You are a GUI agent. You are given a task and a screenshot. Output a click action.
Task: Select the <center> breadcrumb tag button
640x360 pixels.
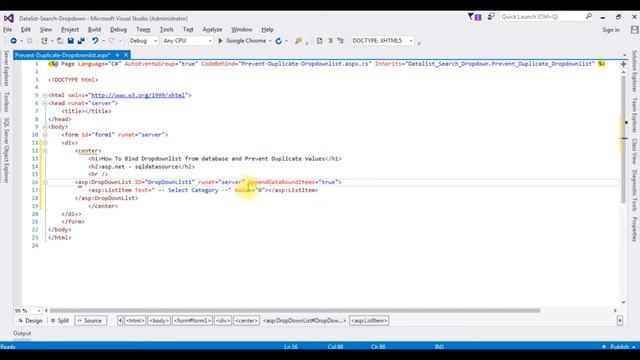click(x=247, y=321)
